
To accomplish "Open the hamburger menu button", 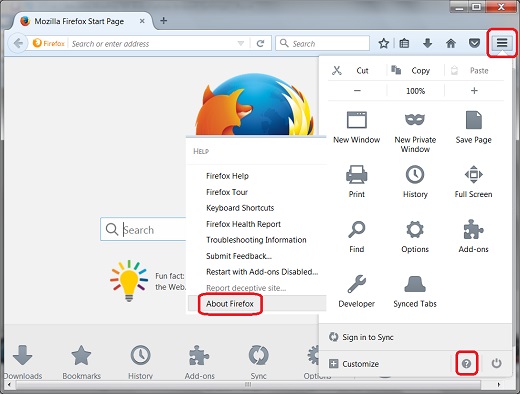I will (502, 43).
